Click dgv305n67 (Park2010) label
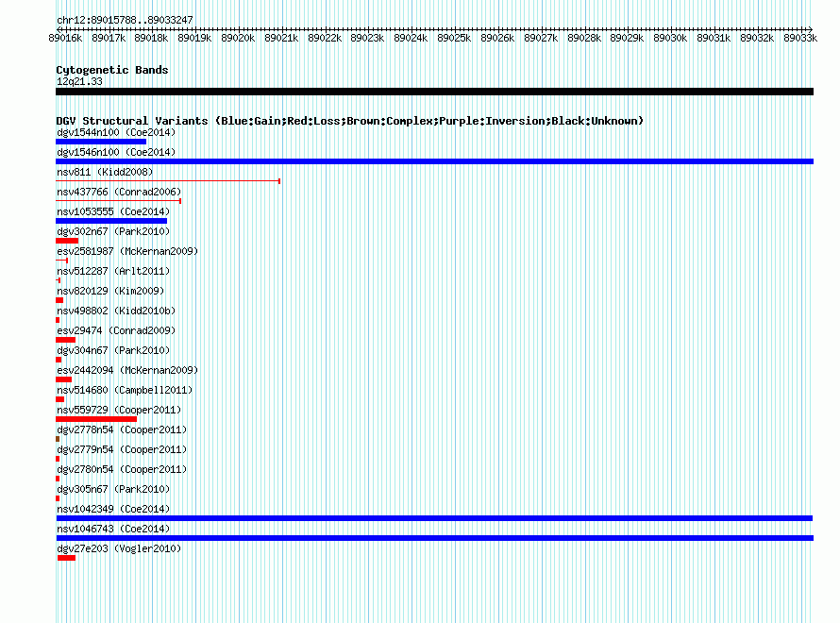The height and width of the screenshot is (623, 840). [113, 489]
